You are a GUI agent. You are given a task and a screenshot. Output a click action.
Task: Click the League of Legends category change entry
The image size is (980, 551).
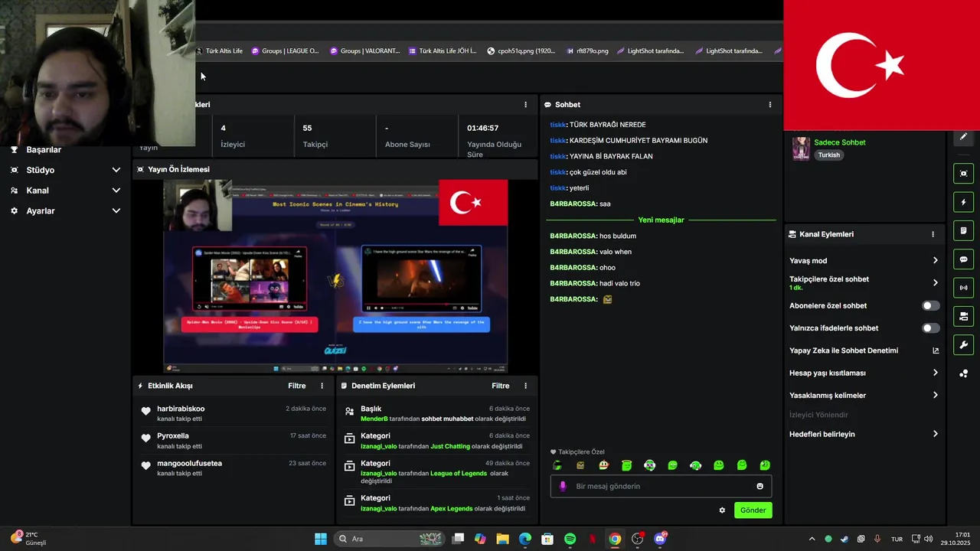pyautogui.click(x=436, y=471)
